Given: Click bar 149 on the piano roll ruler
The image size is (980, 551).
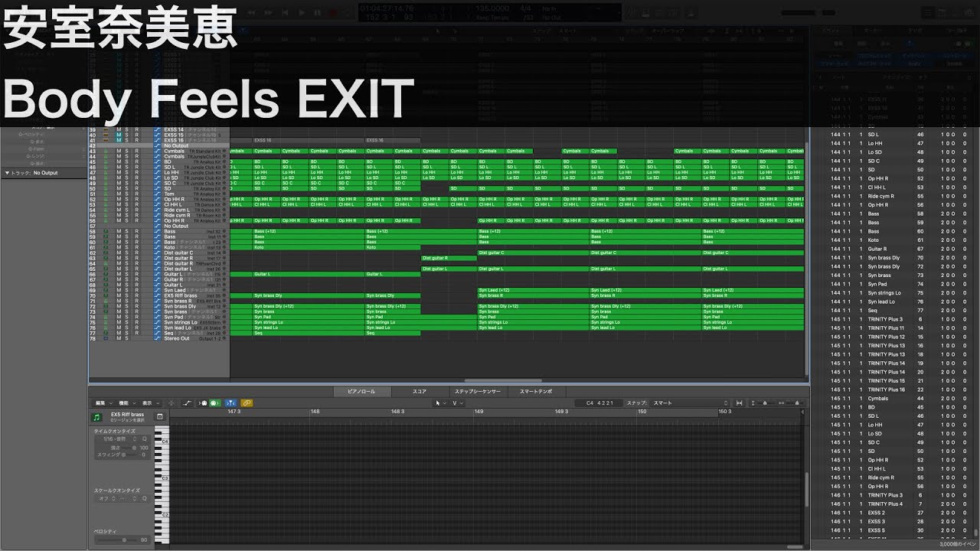Looking at the screenshot, I should [x=479, y=412].
